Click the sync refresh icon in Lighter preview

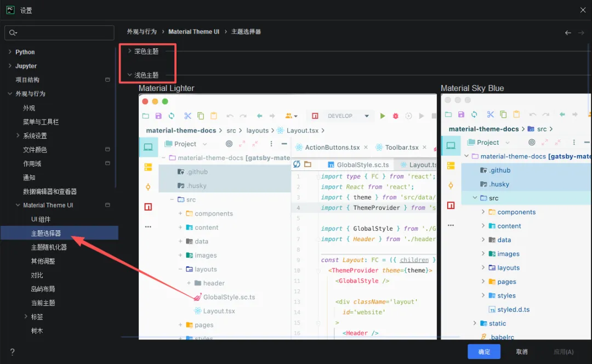(x=172, y=116)
